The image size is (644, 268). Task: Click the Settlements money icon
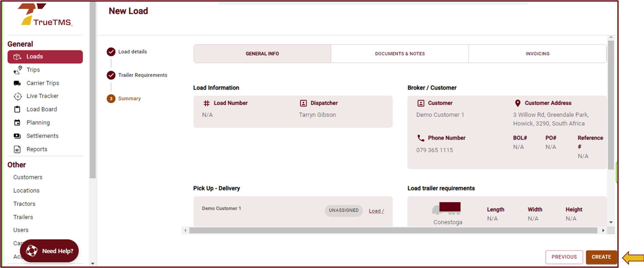(x=17, y=136)
